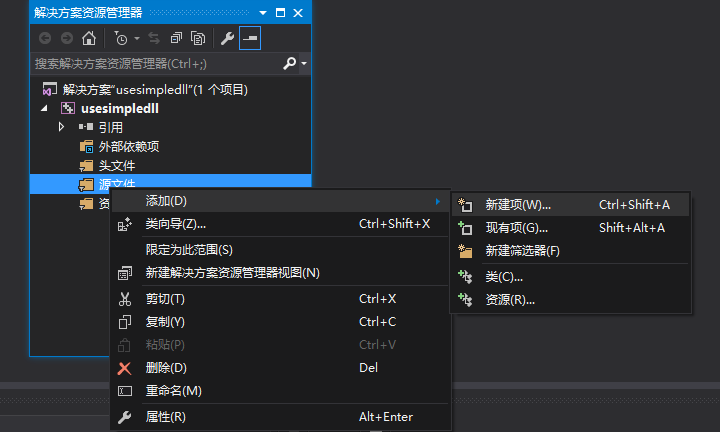This screenshot has height=432, width=720.
Task: Click the search box 搜索解决方案资源管理器
Action: (156, 63)
